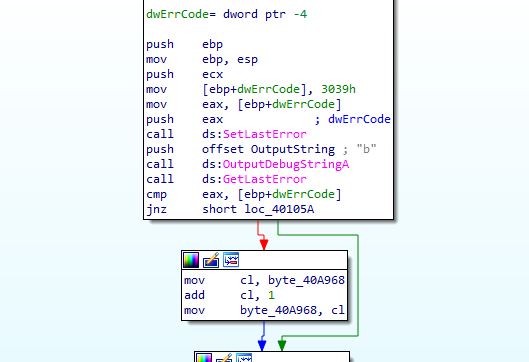This screenshot has width=529, height=362.
Task: Click the edit pencil icon on byte_40A968 block
Action: (211, 260)
